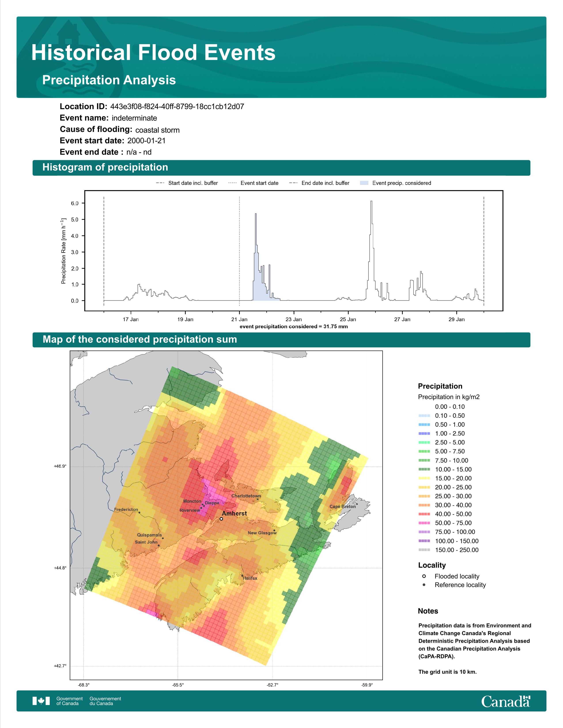
Task: Click the Notes heading
Action: pos(428,611)
